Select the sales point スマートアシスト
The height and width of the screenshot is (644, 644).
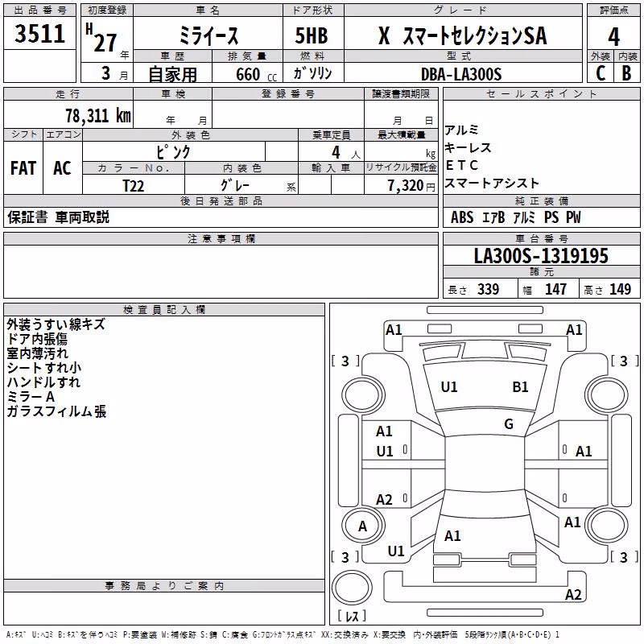click(492, 184)
